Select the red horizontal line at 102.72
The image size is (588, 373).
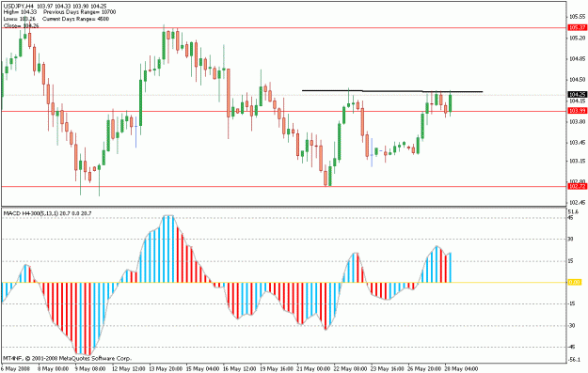tap(284, 186)
